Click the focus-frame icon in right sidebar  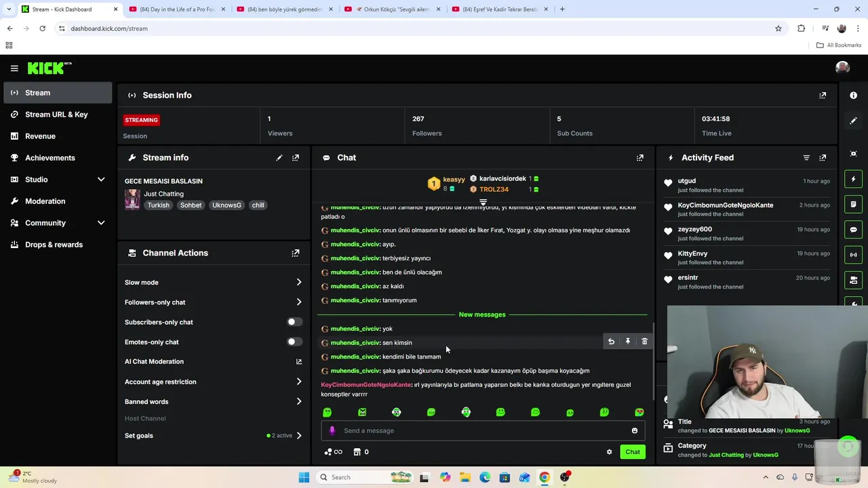[x=853, y=154]
